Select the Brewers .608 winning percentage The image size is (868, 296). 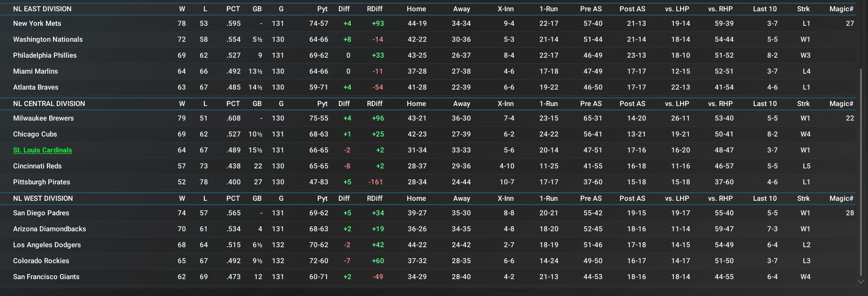[x=233, y=118]
